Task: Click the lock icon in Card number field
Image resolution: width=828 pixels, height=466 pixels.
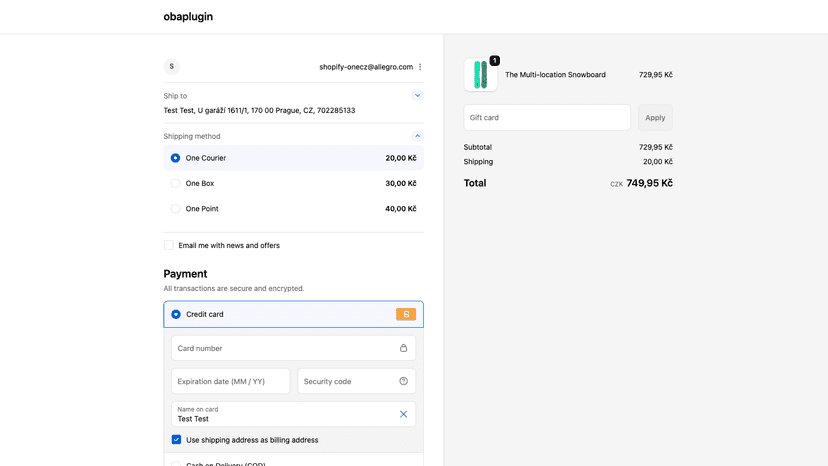Action: 403,348
